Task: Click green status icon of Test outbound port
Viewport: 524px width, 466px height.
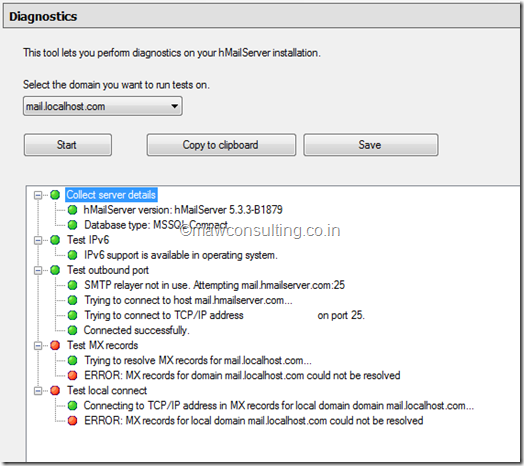Action: pos(55,270)
